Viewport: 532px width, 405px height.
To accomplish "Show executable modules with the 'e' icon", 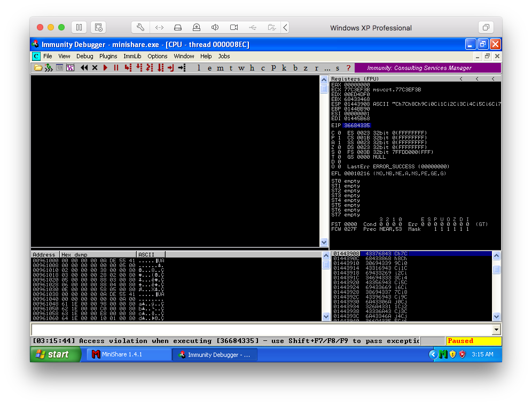I will coord(209,68).
